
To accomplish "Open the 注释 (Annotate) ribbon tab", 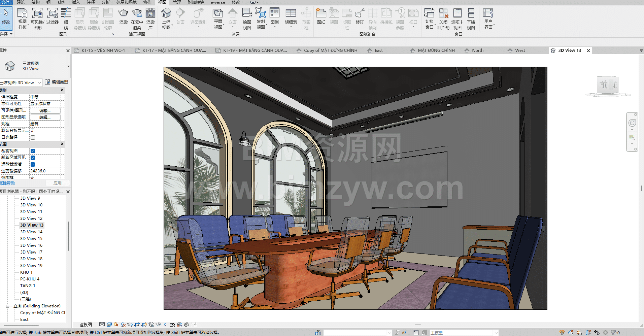I will coord(91,2).
